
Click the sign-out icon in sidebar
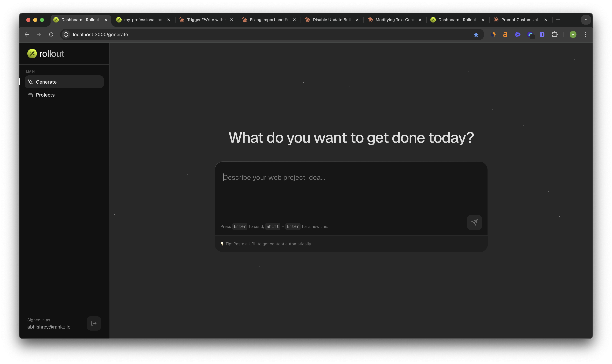coord(94,323)
